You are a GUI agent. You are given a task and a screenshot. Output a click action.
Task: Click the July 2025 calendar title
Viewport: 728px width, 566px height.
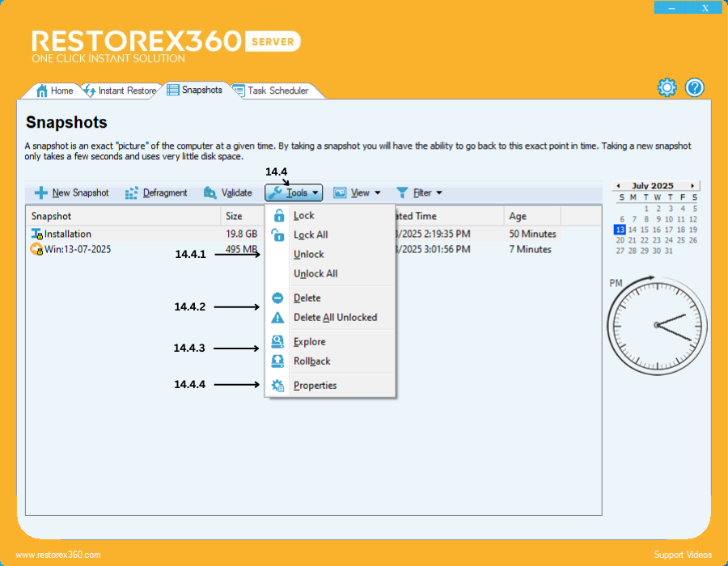pyautogui.click(x=652, y=186)
